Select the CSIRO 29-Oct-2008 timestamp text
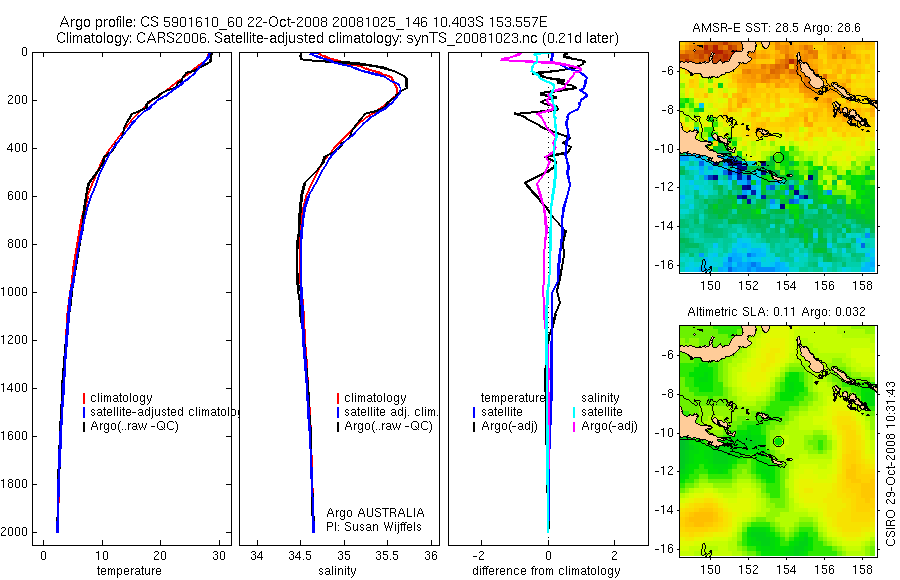The height and width of the screenshot is (580, 900). (890, 463)
